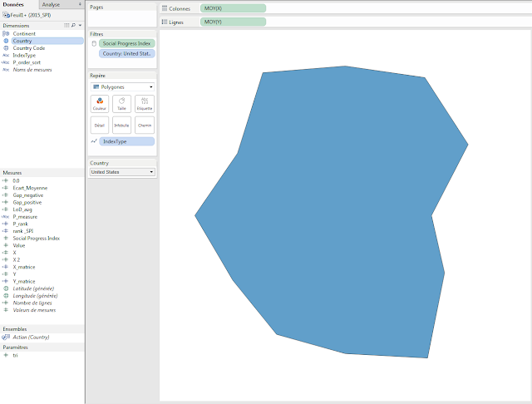Viewport: 532px width, 404px height.
Task: Click the set icon beside Action (Country)
Action: [x=6, y=337]
